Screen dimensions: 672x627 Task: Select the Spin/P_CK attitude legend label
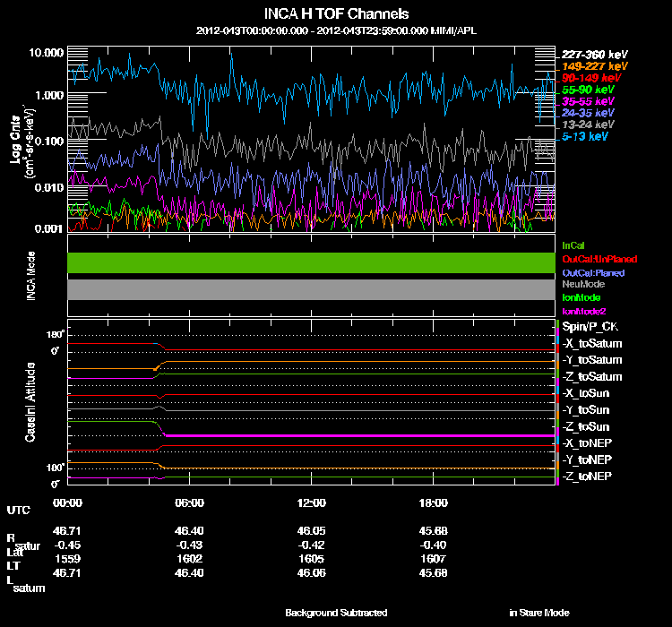(x=589, y=327)
